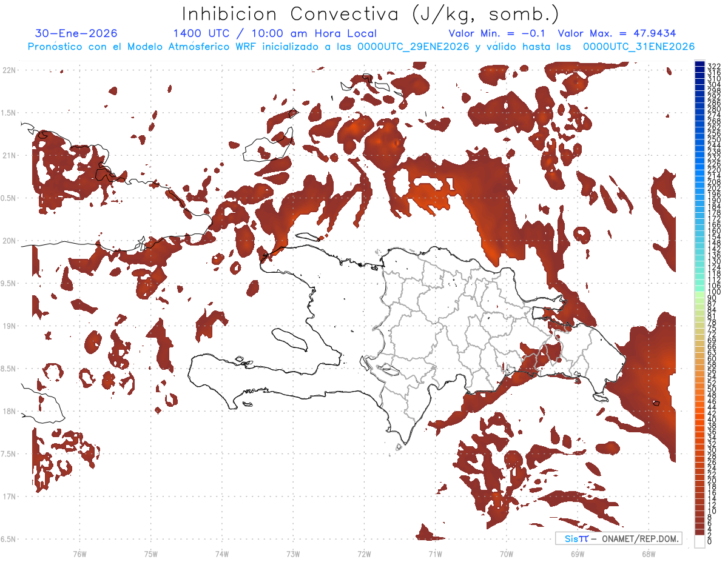Click the date '30-Ene-2026'
728x562 pixels.
[76, 34]
